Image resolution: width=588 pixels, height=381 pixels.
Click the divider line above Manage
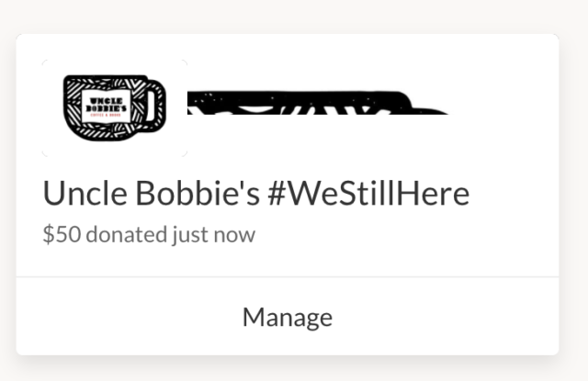point(288,277)
